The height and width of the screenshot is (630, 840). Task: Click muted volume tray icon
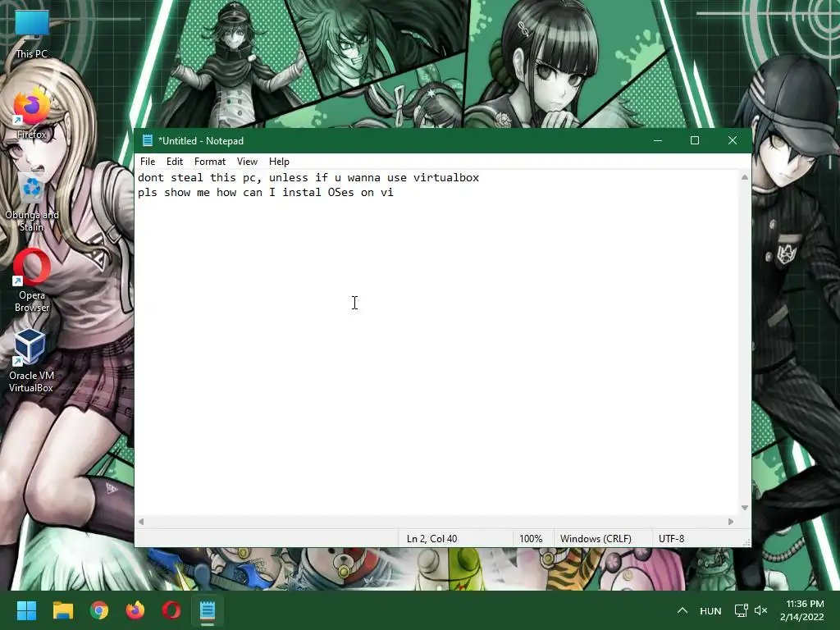[760, 610]
